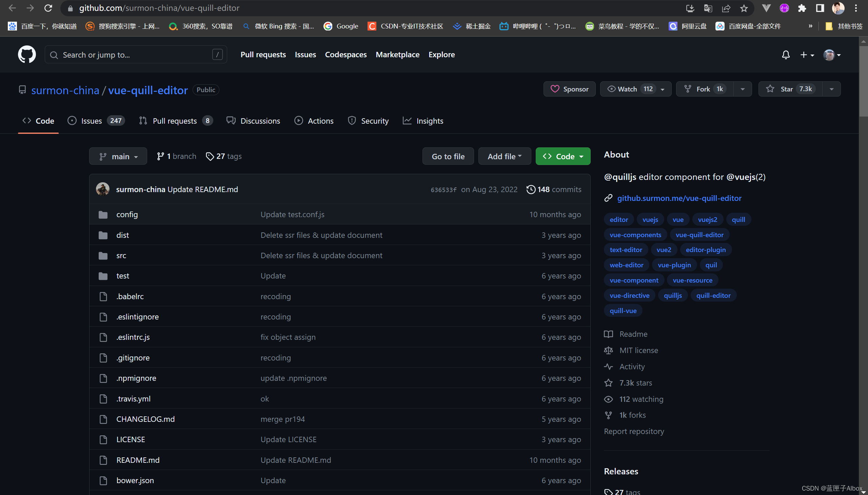
Task: Click the browser reload icon
Action: (48, 8)
